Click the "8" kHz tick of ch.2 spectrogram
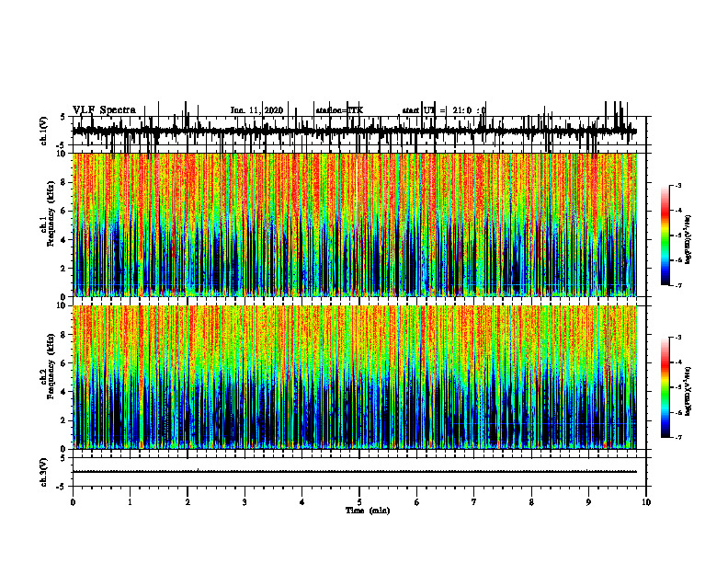The width and height of the screenshot is (728, 563). pyautogui.click(x=64, y=335)
